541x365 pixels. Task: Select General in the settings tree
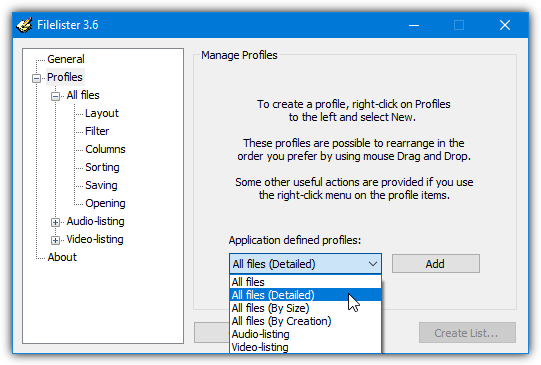[66, 59]
